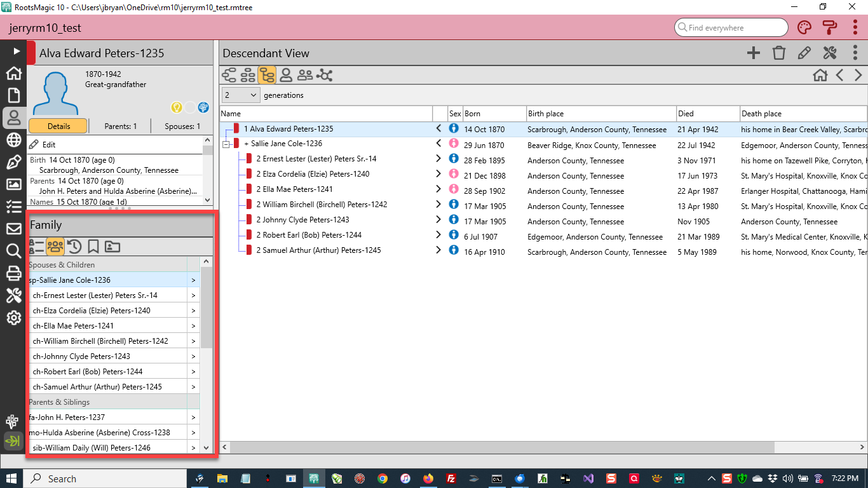This screenshot has width=868, height=488.
Task: Click the yellow lightbulb hints icon
Action: click(177, 107)
